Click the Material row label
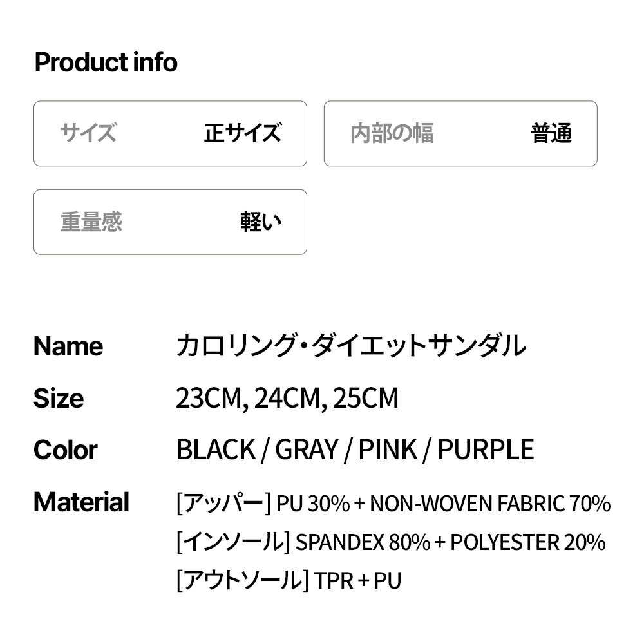This screenshot has width=644, height=644. [x=81, y=502]
